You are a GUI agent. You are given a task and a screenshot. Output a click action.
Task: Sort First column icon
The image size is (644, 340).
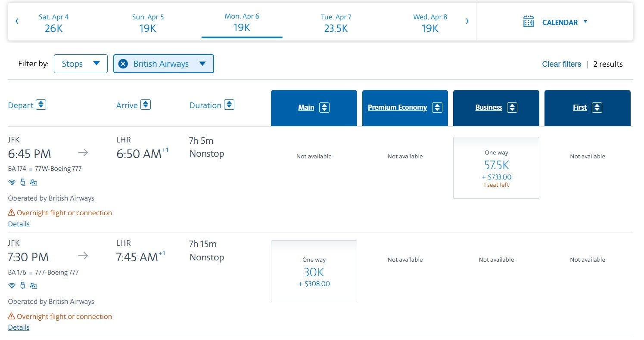coord(597,108)
